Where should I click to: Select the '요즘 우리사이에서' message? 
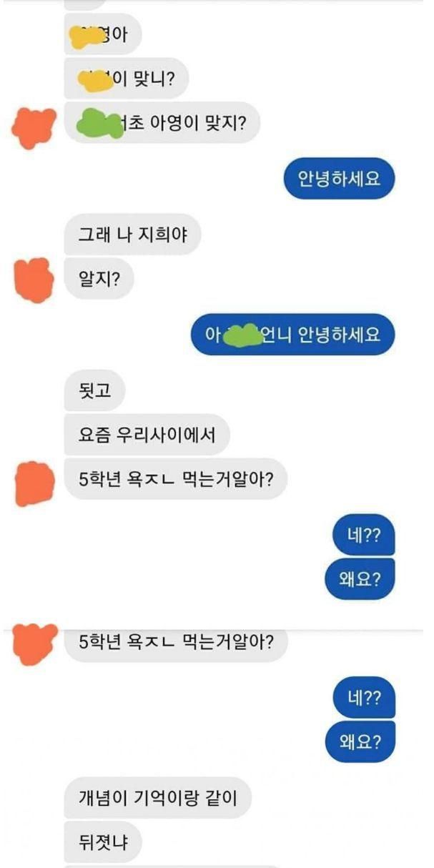[x=147, y=435]
